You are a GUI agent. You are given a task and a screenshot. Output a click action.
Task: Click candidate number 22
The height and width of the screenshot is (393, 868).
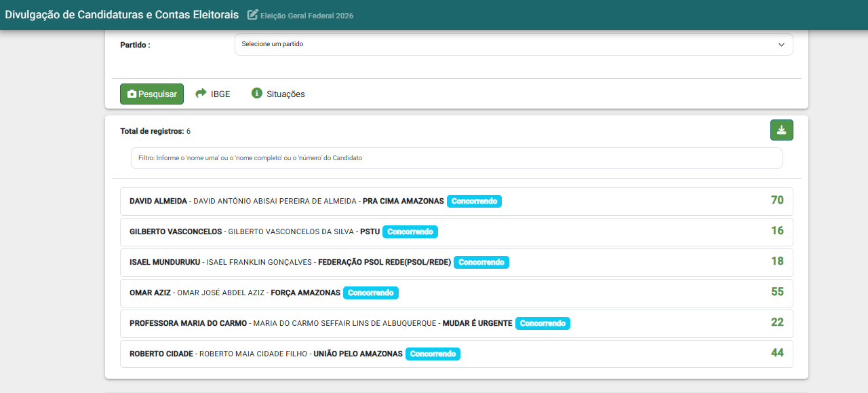(777, 322)
